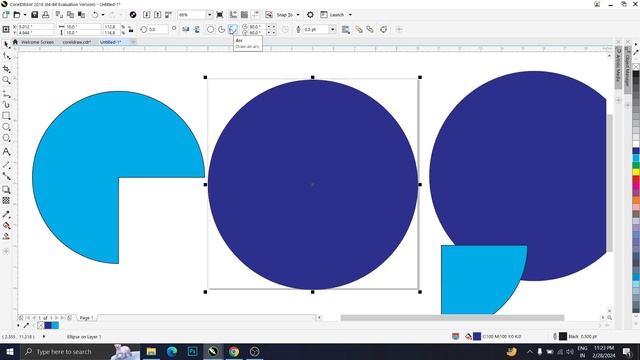Create a new document from the toolbar
Viewport: 640px width, 360px height.
pos(5,15)
